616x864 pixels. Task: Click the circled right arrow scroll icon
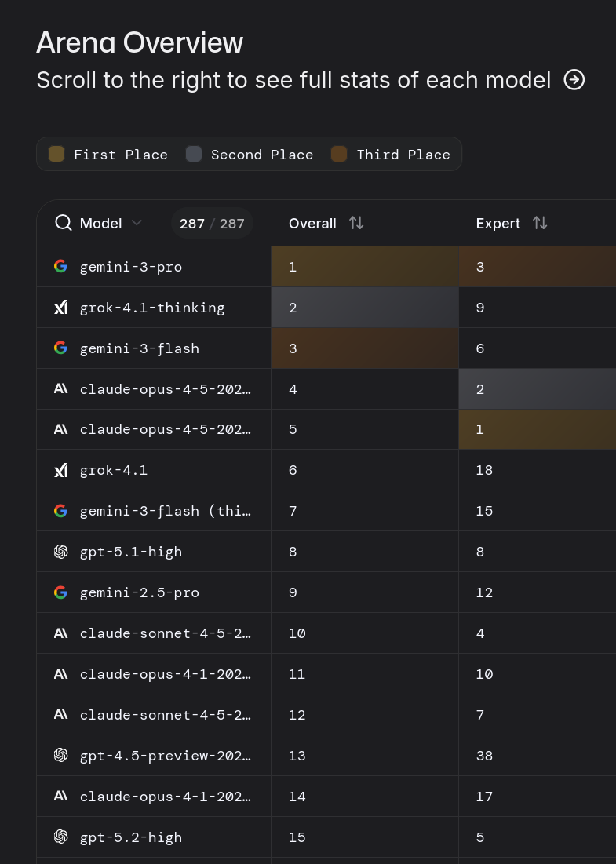tap(574, 80)
